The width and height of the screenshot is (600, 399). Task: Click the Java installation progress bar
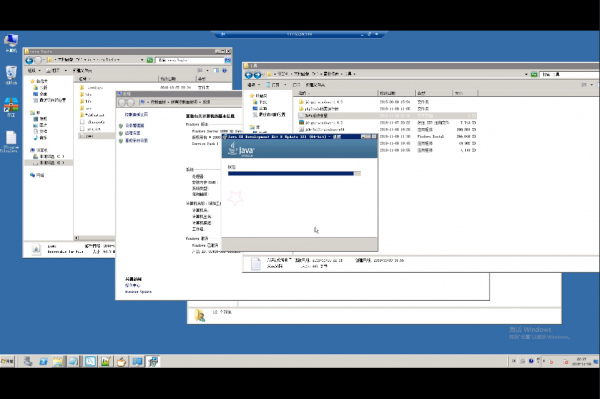[294, 173]
